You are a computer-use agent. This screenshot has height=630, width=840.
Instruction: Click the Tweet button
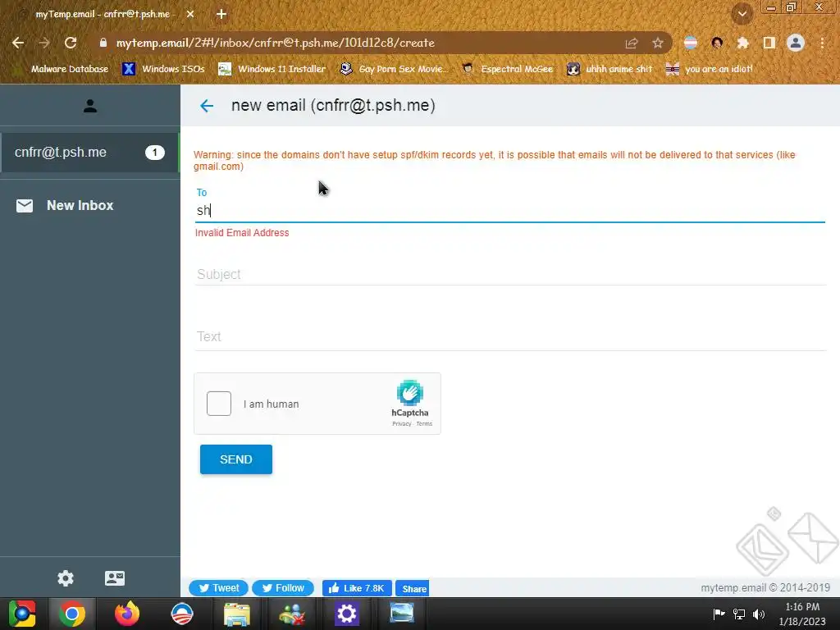[218, 588]
